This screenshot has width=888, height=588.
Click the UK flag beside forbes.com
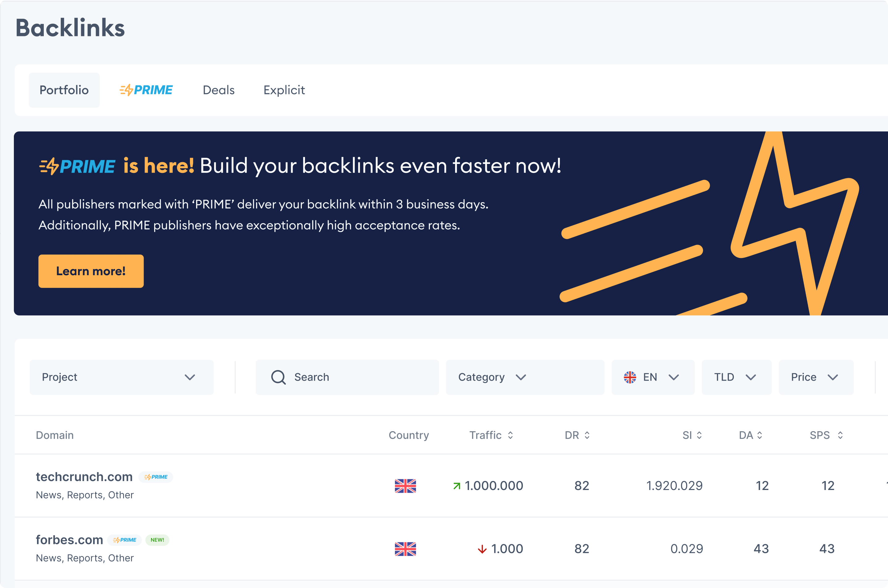pos(405,549)
